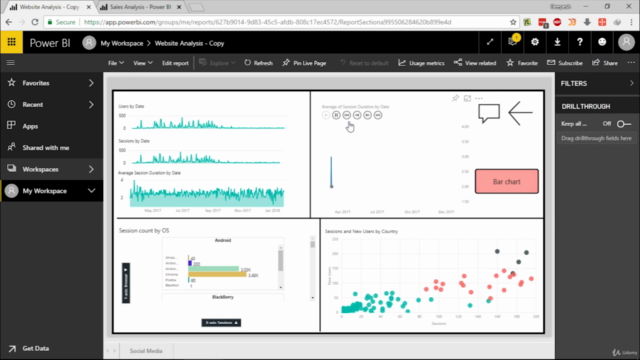The width and height of the screenshot is (640, 360).
Task: Open the Power BI app launcher grid
Action: point(11,42)
